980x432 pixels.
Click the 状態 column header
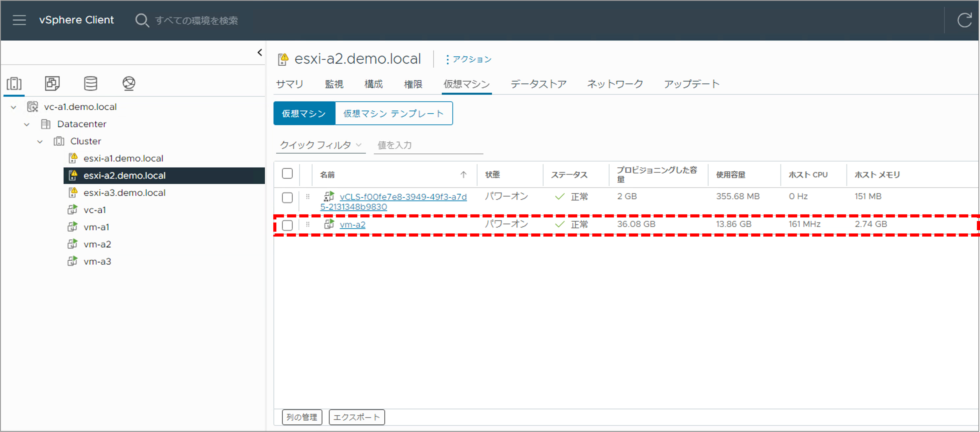[492, 175]
